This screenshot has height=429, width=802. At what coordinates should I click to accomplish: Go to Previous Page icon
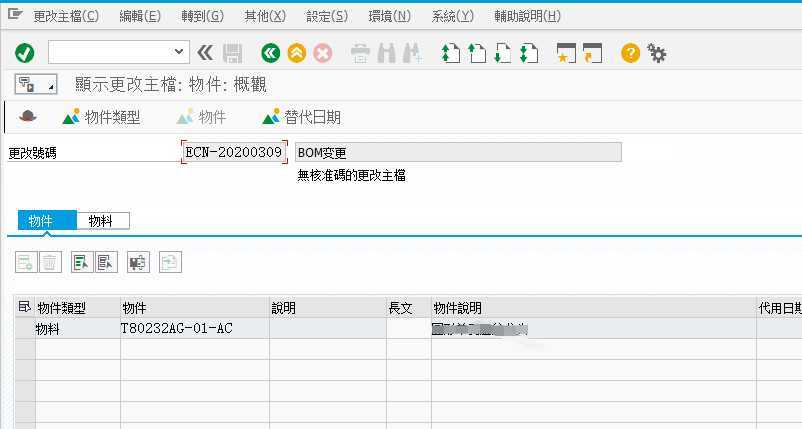477,53
